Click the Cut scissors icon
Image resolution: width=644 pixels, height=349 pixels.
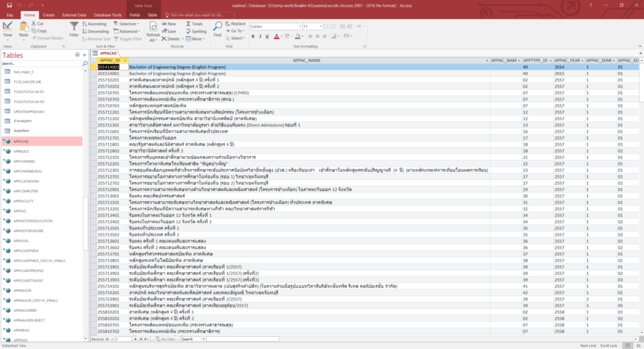point(36,23)
